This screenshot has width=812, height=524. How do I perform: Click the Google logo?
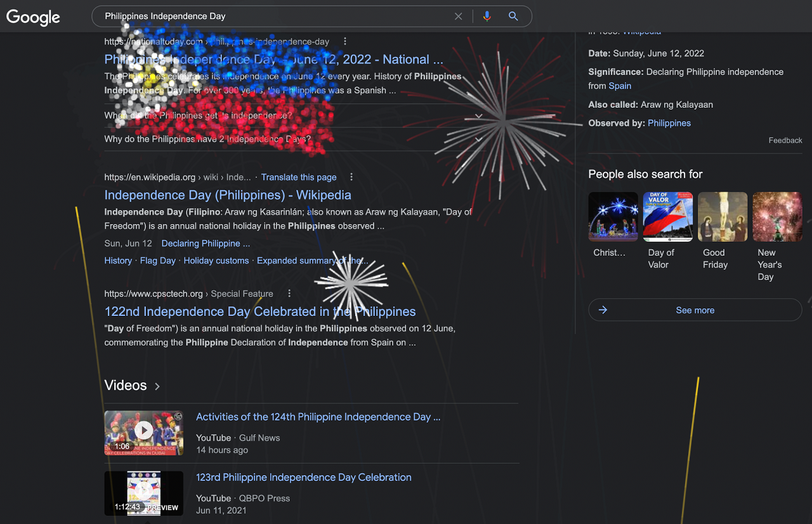coord(33,17)
